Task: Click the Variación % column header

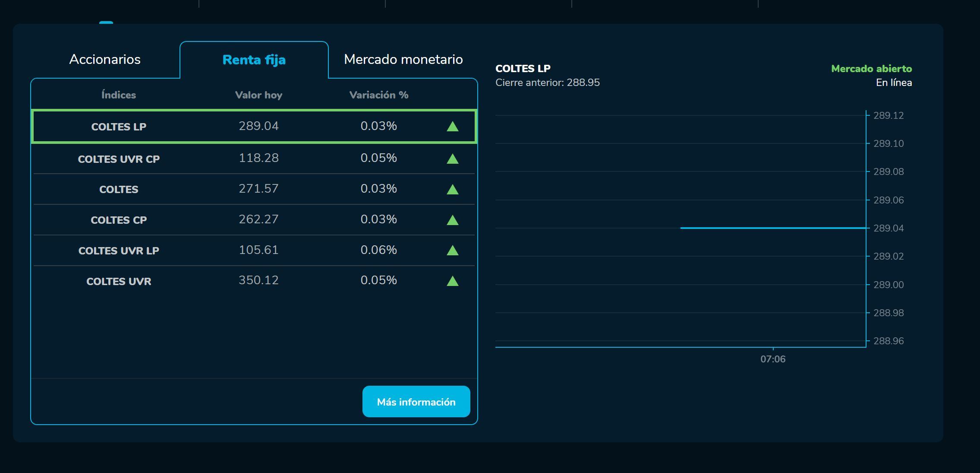Action: pyautogui.click(x=378, y=95)
